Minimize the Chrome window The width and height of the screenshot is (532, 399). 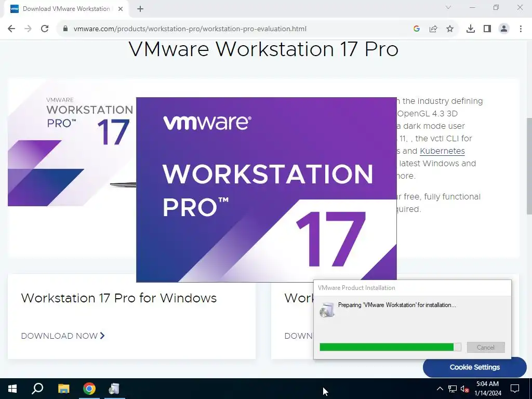[472, 7]
